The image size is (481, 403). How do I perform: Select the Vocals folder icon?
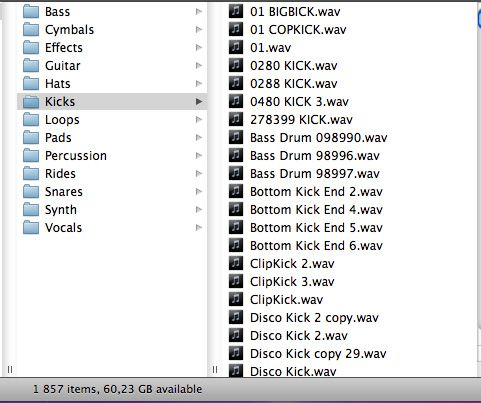(31, 228)
